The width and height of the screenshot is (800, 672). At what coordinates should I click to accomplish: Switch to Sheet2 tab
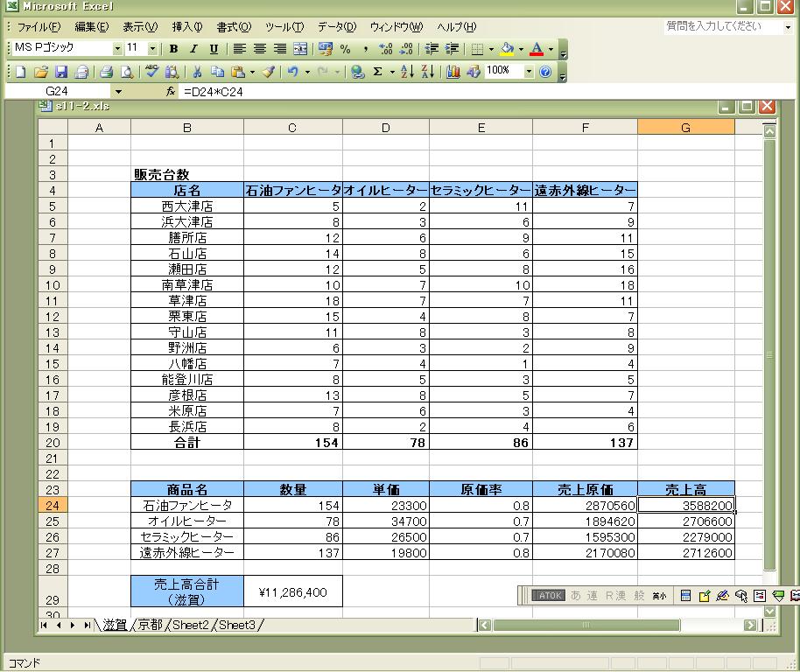click(x=191, y=625)
